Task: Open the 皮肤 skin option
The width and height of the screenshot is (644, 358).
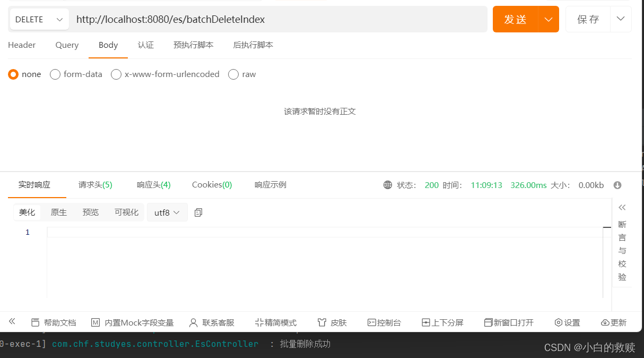Action: click(x=332, y=322)
